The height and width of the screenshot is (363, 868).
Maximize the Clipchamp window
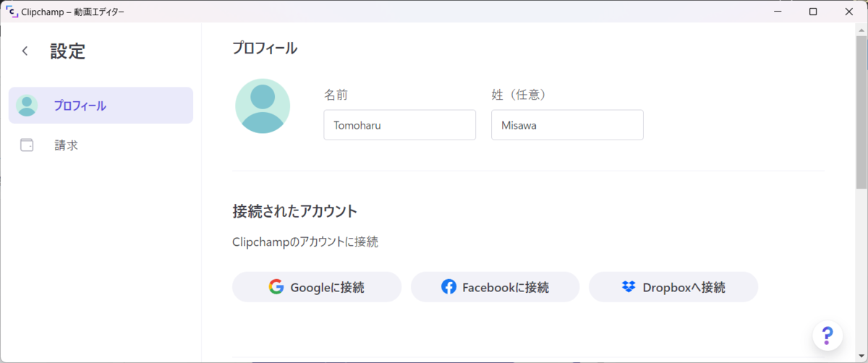point(813,12)
